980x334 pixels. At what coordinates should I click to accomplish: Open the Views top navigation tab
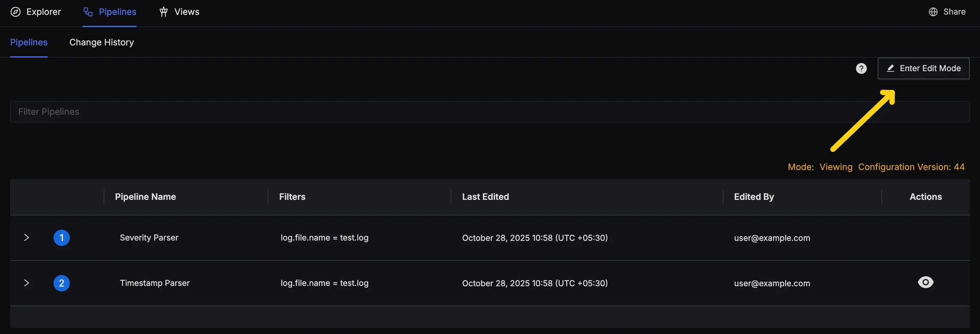pos(186,12)
